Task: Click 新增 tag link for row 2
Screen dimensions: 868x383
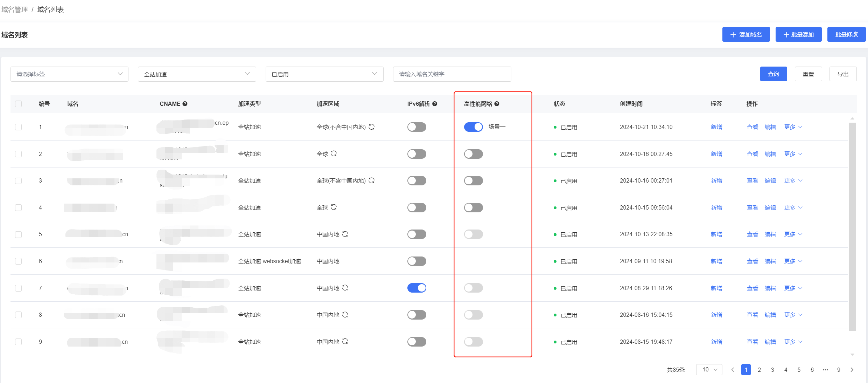Action: click(x=716, y=154)
